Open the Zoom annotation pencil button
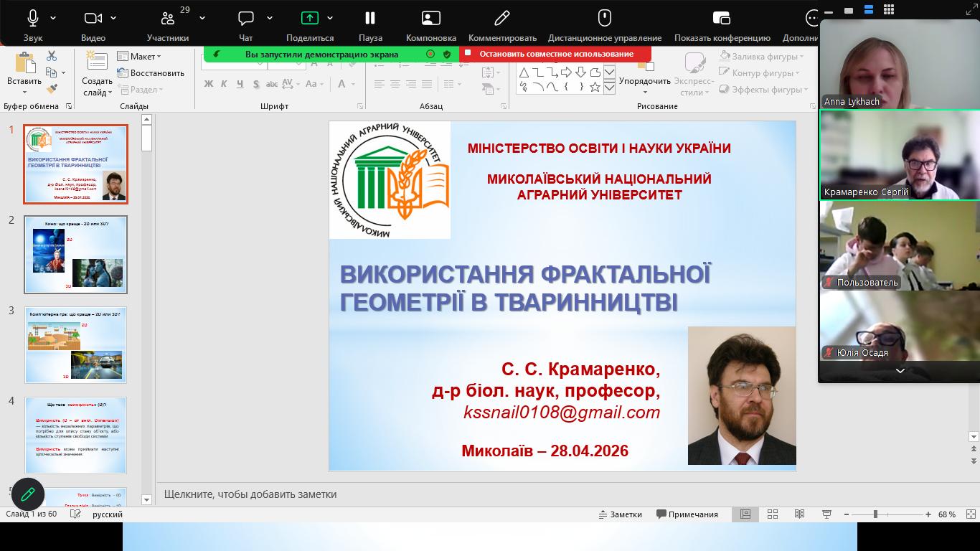 (x=28, y=494)
